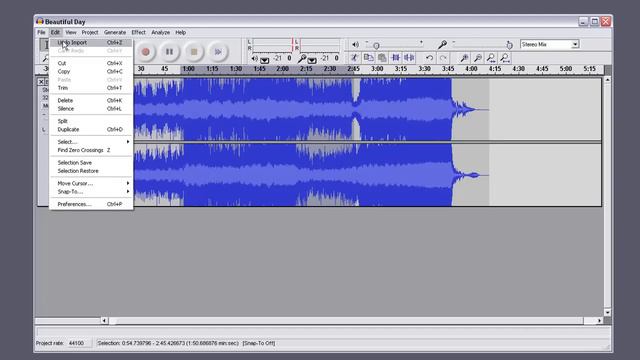Click the recording level meter bars
Viewport: 640px width, 360px height.
[x=320, y=45]
